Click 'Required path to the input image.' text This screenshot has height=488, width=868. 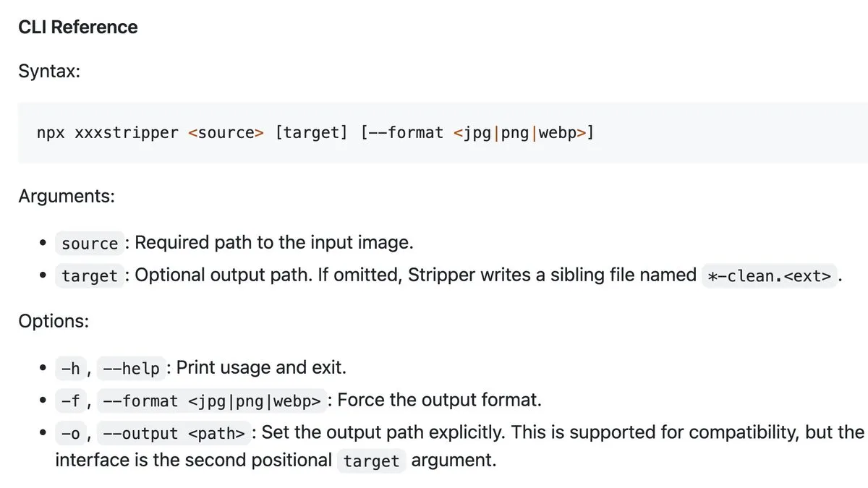click(274, 242)
